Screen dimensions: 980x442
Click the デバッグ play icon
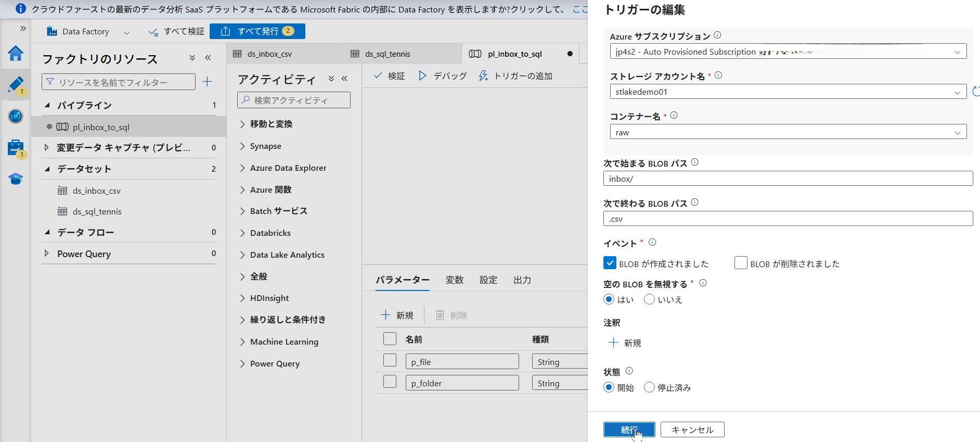click(x=422, y=76)
